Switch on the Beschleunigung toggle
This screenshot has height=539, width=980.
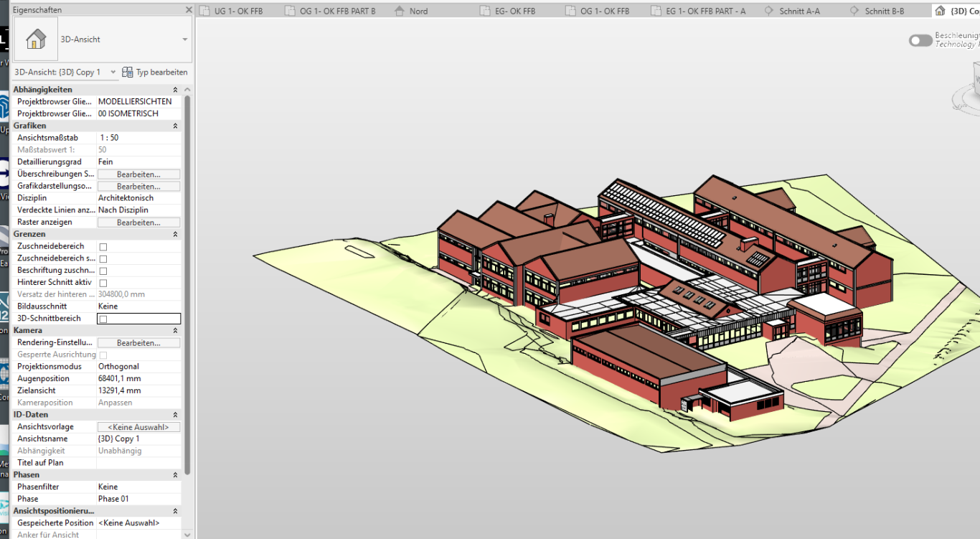tap(920, 41)
